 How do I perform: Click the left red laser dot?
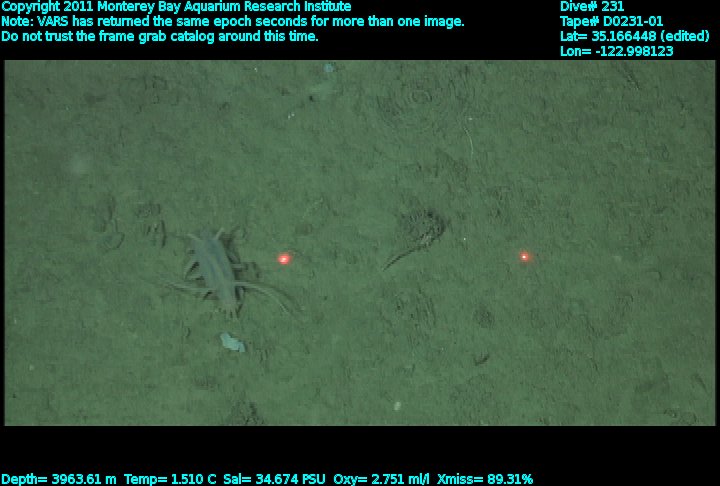[284, 259]
